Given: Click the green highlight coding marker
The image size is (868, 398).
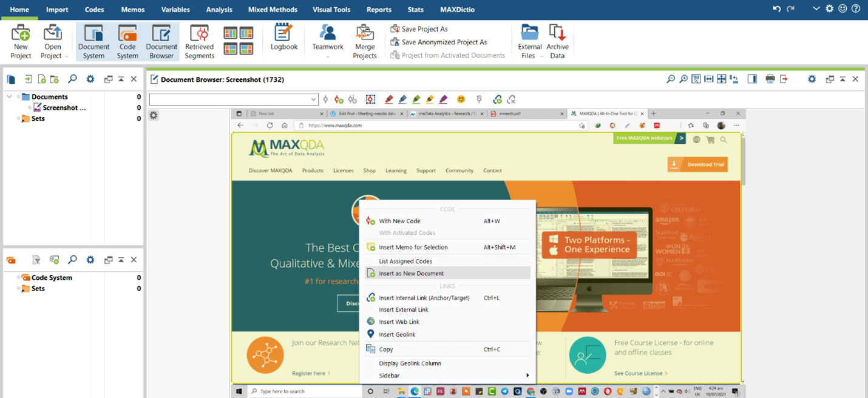Looking at the screenshot, I should 416,99.
